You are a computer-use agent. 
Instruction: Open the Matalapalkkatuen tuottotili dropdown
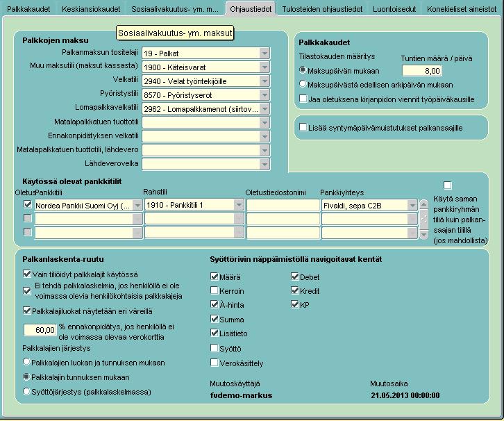click(x=264, y=122)
